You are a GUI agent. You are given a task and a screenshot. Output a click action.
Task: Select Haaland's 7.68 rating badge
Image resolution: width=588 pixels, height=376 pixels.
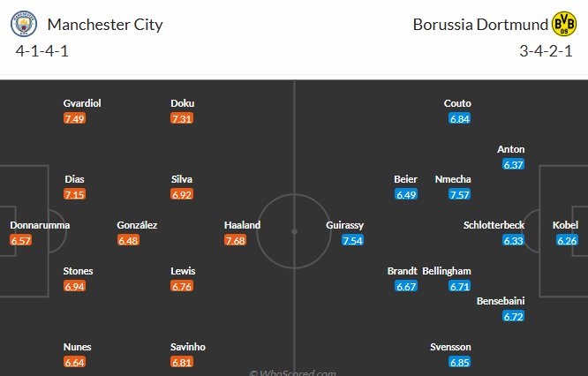(236, 240)
